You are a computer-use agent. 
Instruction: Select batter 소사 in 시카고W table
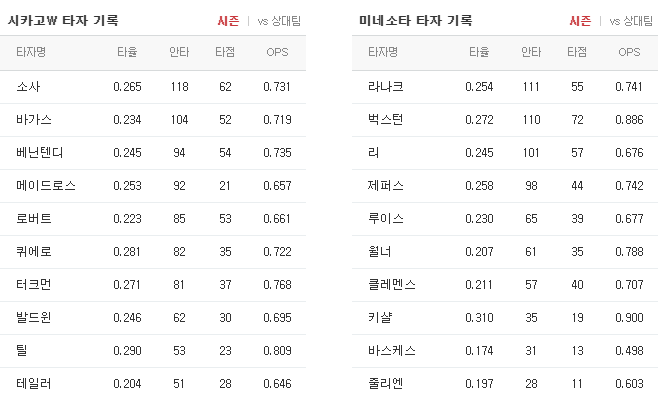tap(28, 87)
